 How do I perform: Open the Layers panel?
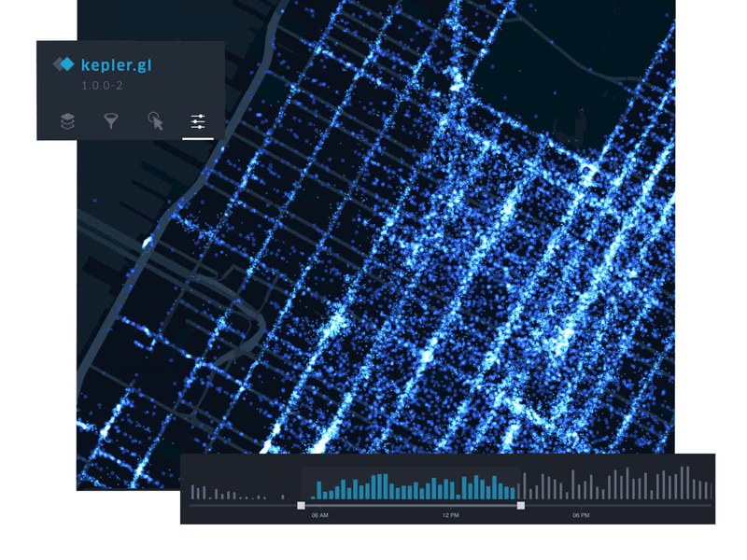coord(67,120)
